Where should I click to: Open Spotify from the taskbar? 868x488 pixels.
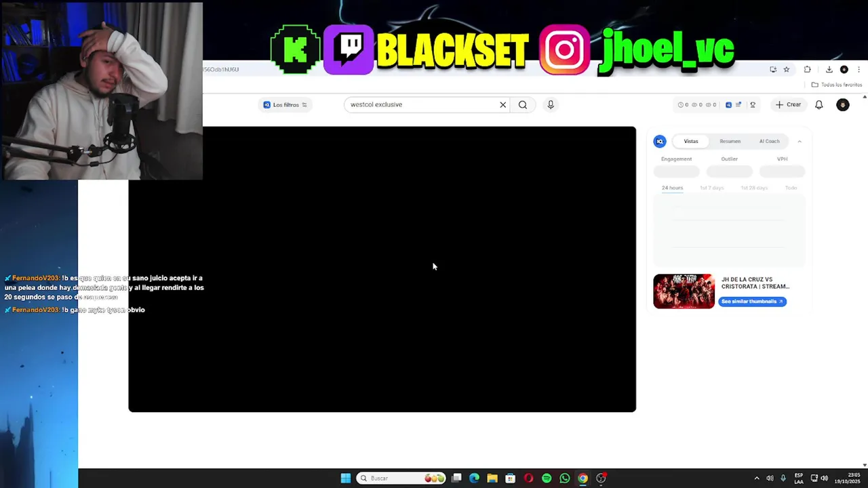pos(547,479)
